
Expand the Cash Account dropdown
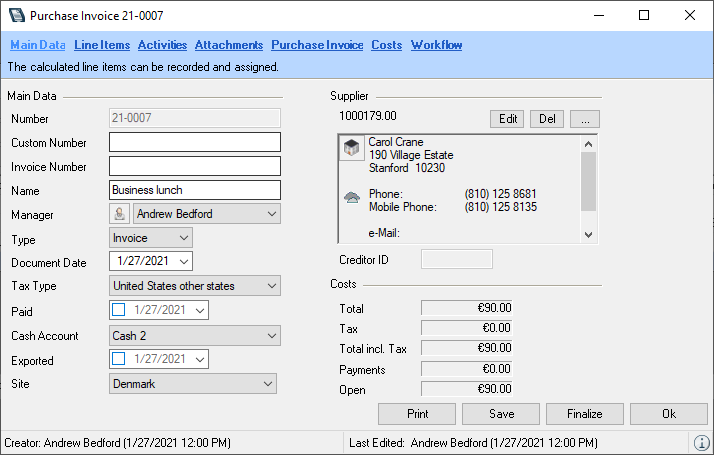[x=273, y=336]
